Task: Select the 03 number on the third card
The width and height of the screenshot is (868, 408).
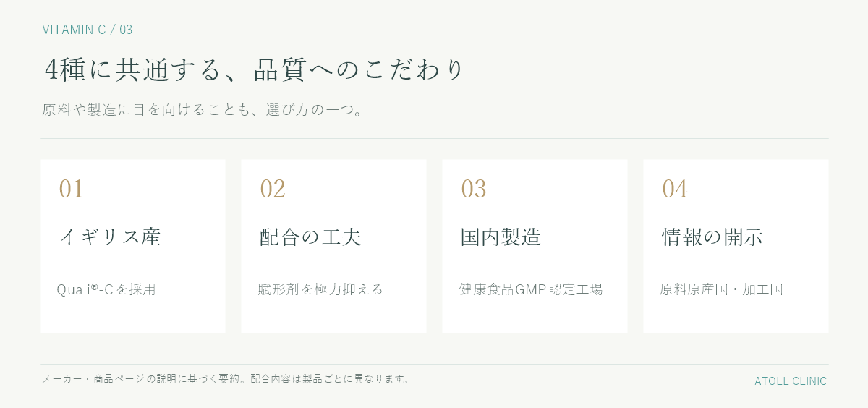Action: pyautogui.click(x=474, y=189)
